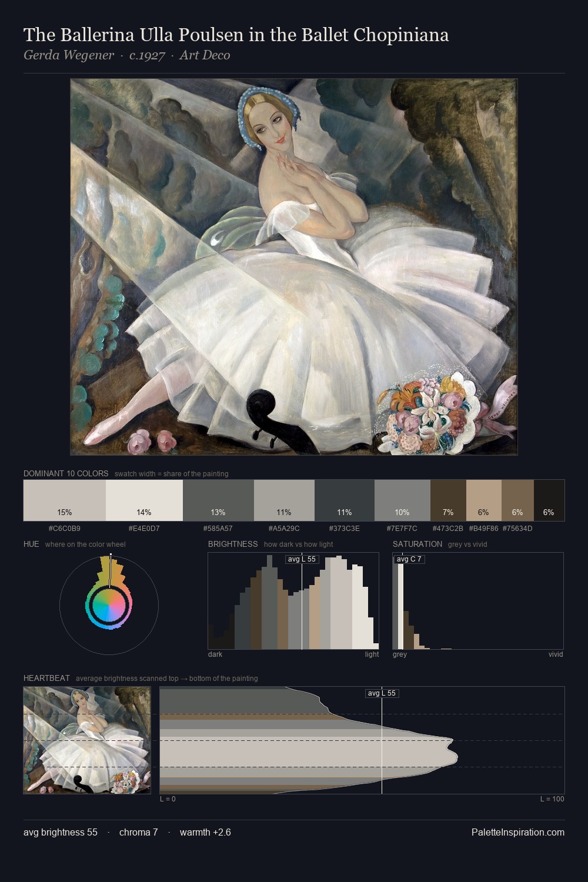This screenshot has width=588, height=882.
Task: Select the #7E7F7C swatch showing 10%
Action: (x=402, y=500)
